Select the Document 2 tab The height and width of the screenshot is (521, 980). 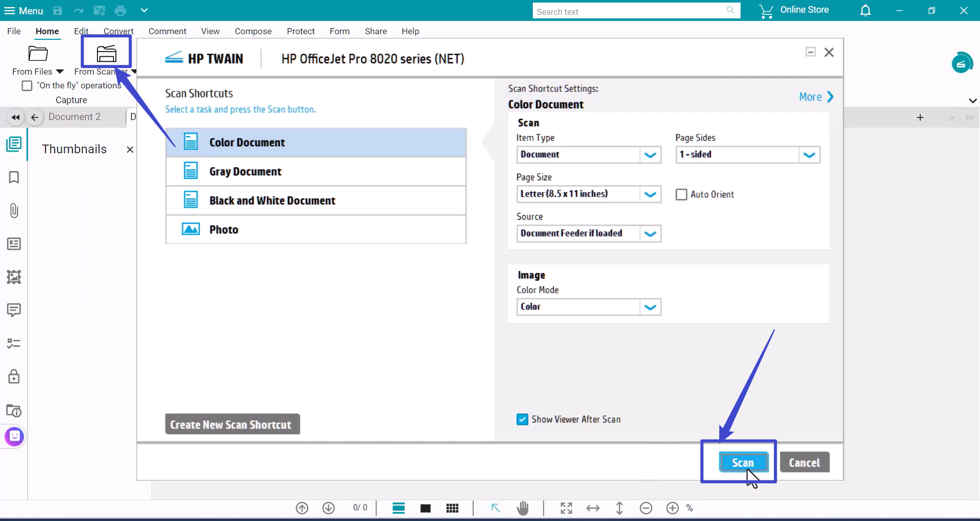[x=75, y=117]
